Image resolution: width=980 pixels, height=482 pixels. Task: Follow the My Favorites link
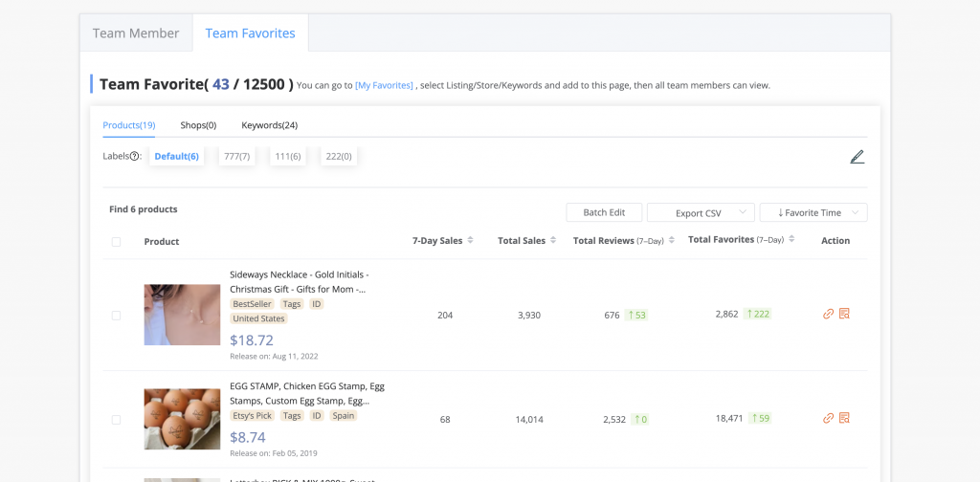click(x=384, y=86)
